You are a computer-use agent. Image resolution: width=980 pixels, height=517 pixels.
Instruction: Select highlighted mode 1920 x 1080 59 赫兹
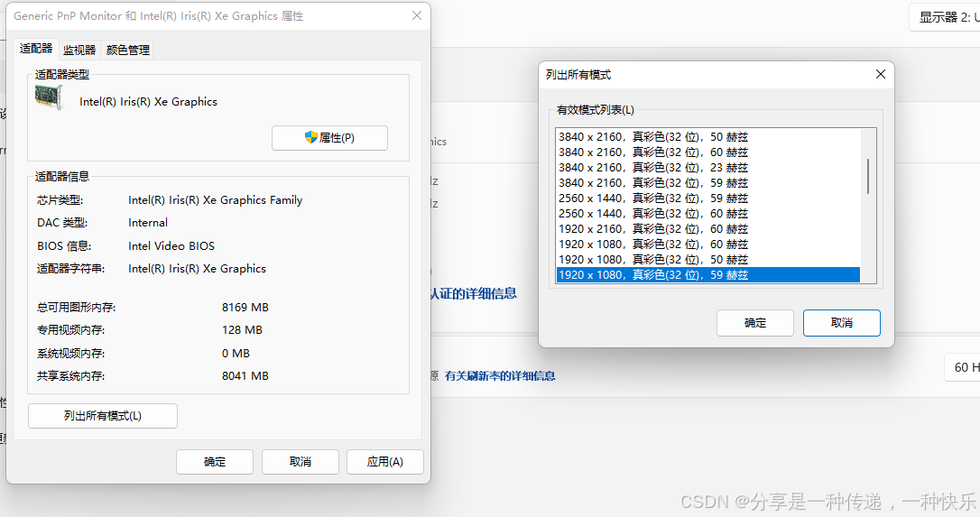pyautogui.click(x=708, y=275)
